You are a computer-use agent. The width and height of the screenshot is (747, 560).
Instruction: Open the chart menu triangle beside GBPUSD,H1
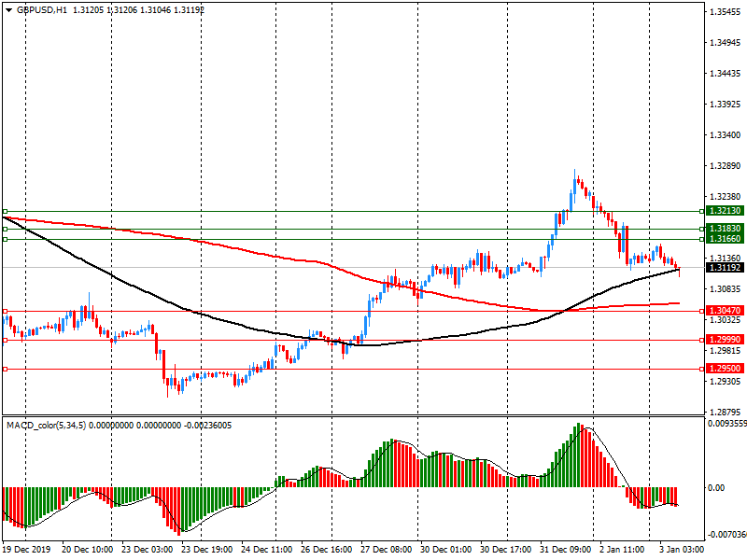pyautogui.click(x=8, y=9)
